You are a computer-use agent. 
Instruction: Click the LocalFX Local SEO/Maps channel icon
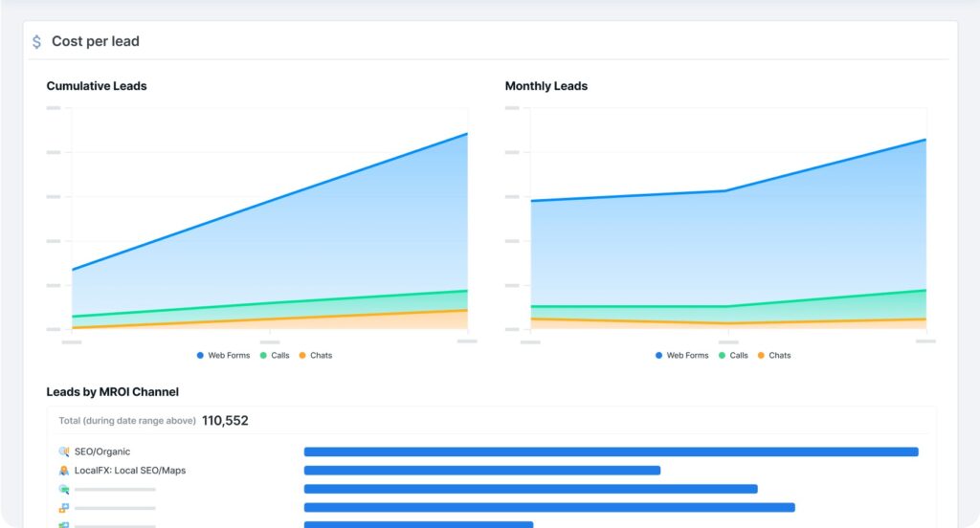click(64, 471)
